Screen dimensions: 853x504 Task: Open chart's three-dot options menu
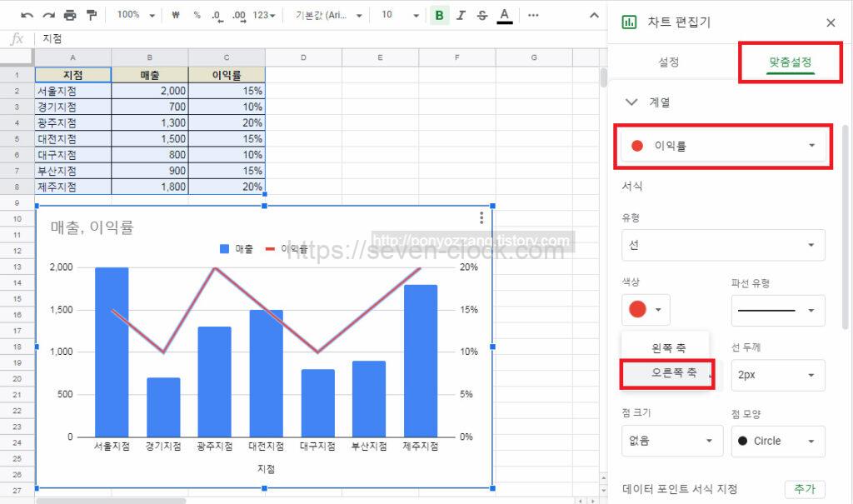[481, 218]
